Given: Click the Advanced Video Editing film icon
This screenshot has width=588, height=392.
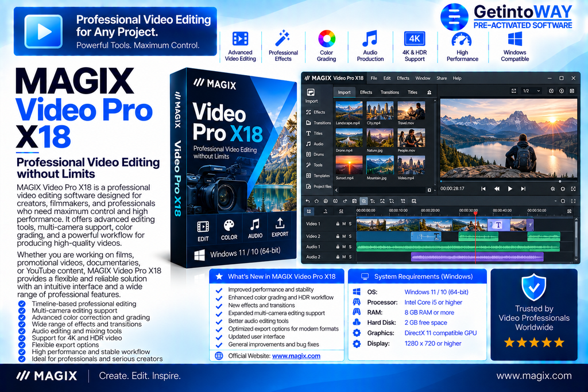Looking at the screenshot, I should pos(240,38).
